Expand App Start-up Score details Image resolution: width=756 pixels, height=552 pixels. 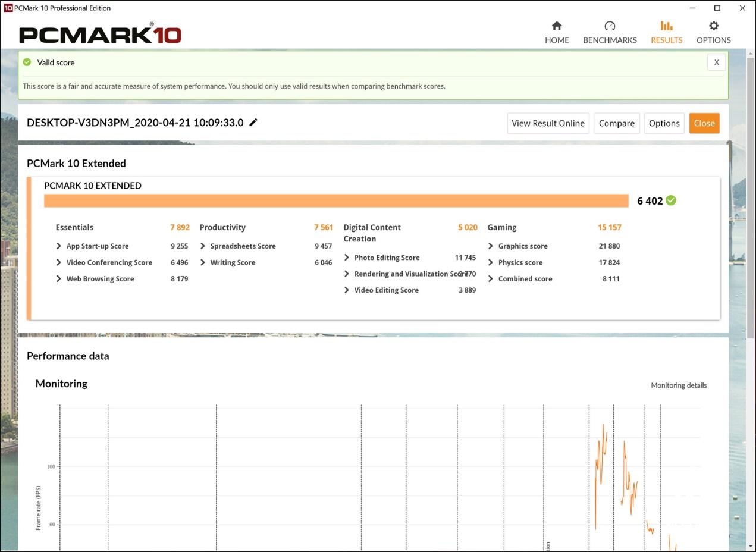tap(59, 246)
